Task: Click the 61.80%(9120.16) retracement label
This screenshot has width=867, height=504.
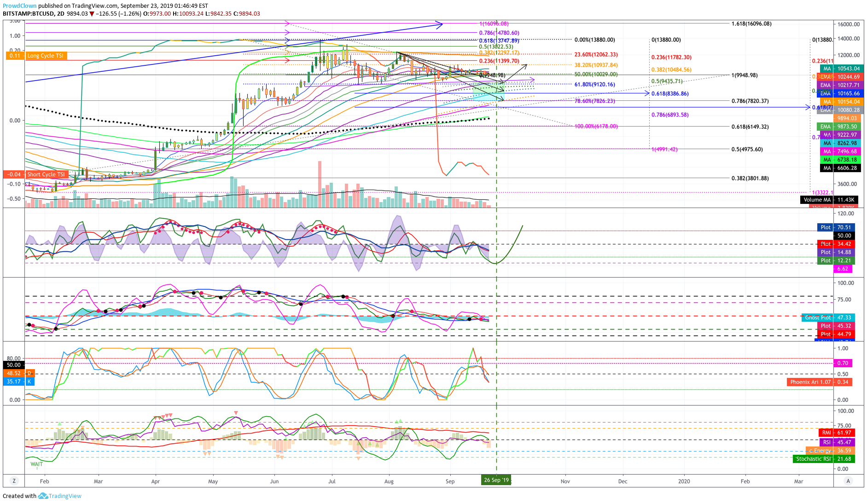Action: [x=594, y=85]
